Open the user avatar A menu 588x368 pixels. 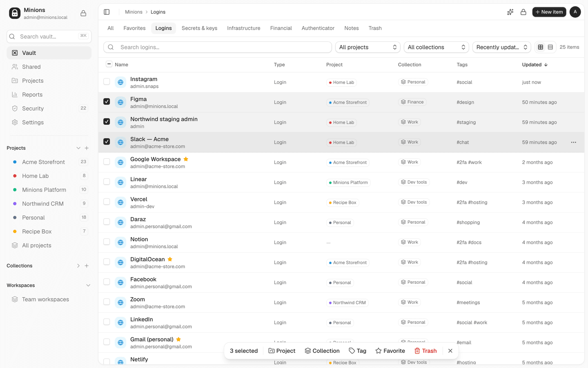(x=575, y=12)
